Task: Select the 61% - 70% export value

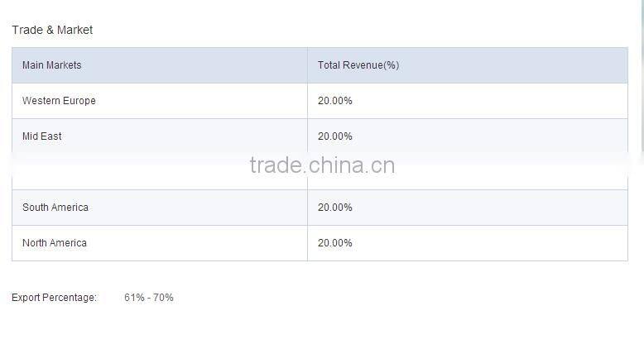Action: [x=149, y=298]
